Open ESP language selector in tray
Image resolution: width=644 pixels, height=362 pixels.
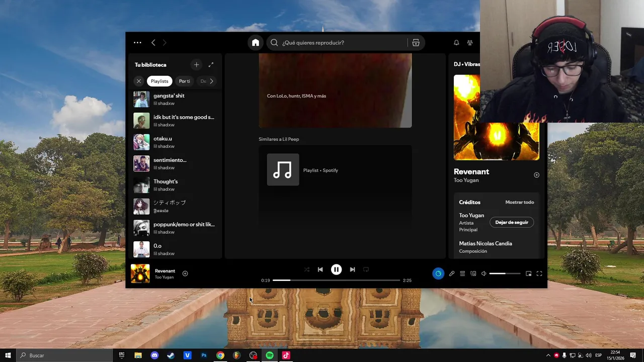click(599, 355)
